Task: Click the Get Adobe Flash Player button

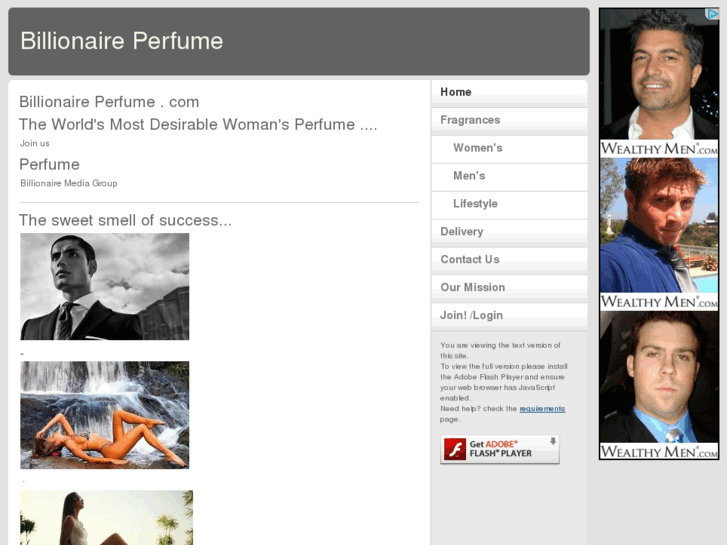Action: pos(500,449)
